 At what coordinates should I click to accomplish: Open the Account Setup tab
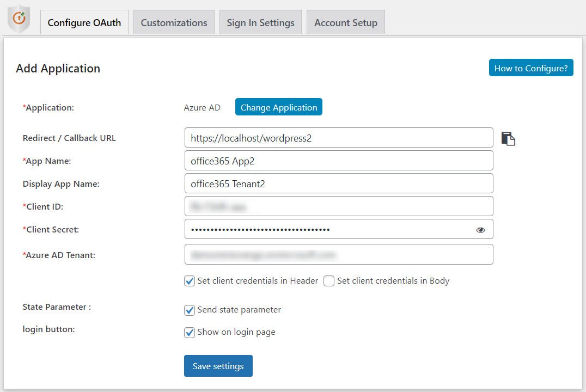(x=346, y=22)
